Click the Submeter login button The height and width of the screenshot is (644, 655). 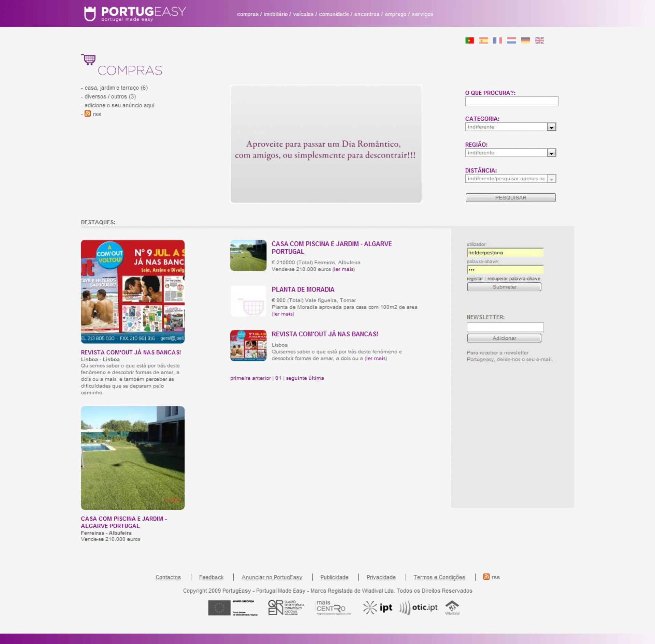[x=504, y=287]
